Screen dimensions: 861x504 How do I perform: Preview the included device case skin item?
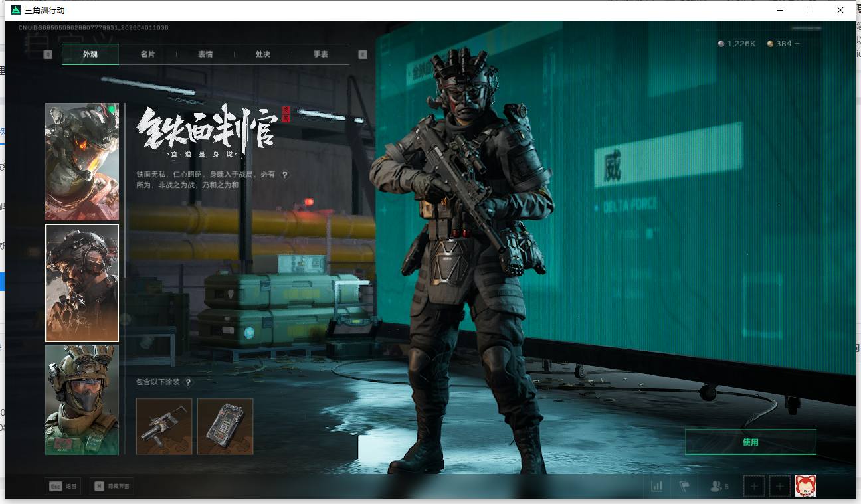225,426
